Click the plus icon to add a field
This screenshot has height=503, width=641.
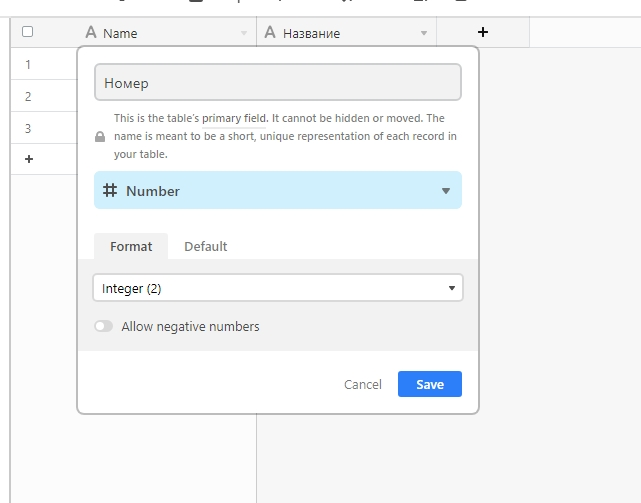click(x=483, y=32)
